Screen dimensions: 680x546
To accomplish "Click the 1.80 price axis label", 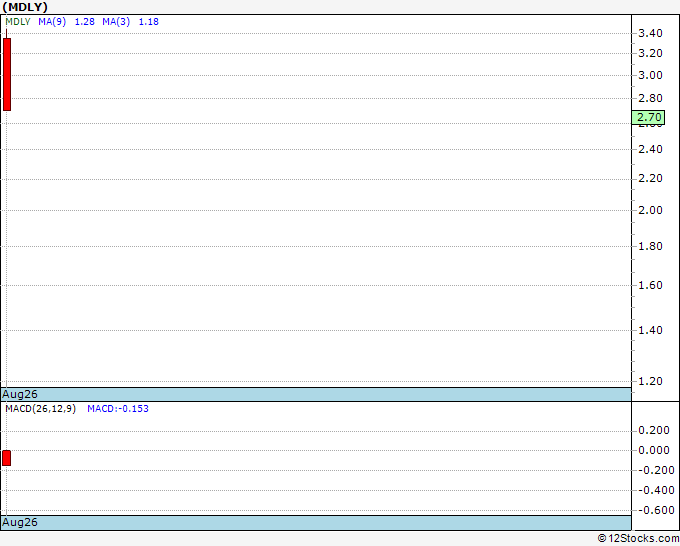I will 650,246.
